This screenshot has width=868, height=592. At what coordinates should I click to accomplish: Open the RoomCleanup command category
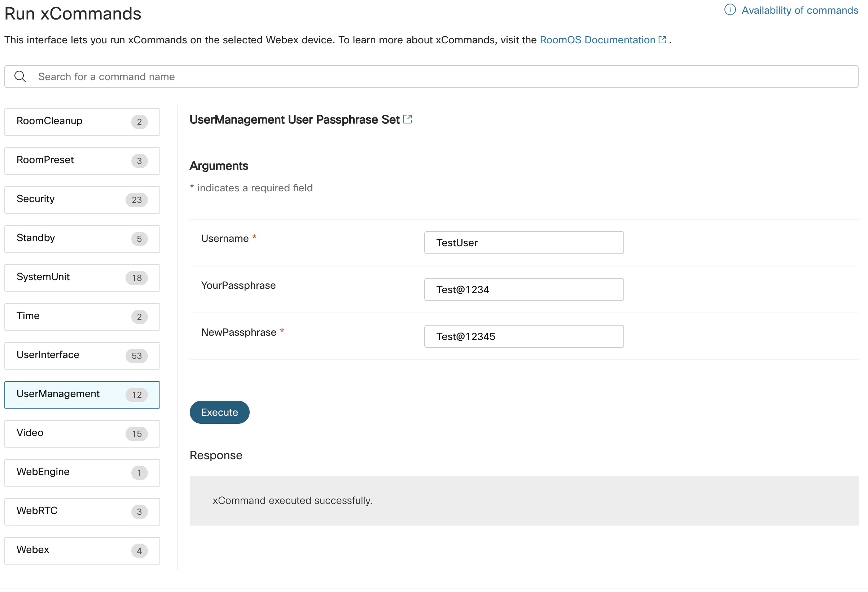coord(82,122)
